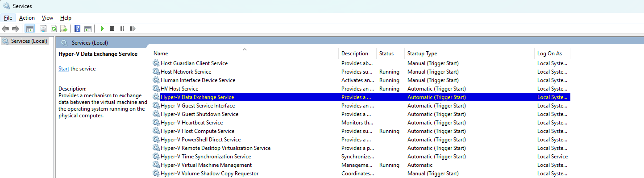The image size is (644, 178).
Task: Toggle Show/Hide Action Pane icon
Action: click(88, 29)
